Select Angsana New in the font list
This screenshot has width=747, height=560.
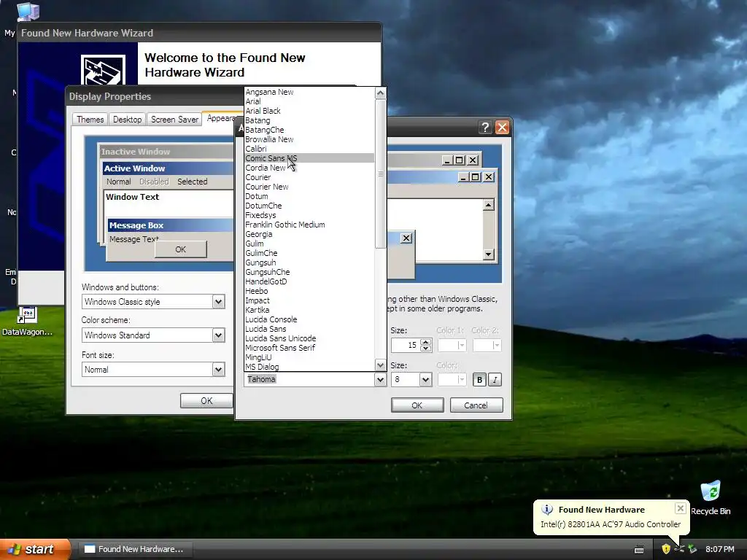pos(309,92)
